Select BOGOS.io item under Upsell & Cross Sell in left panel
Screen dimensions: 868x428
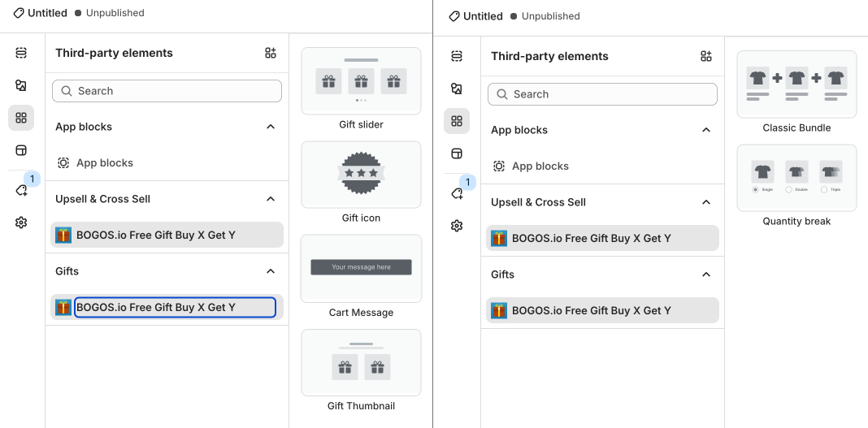tap(167, 235)
